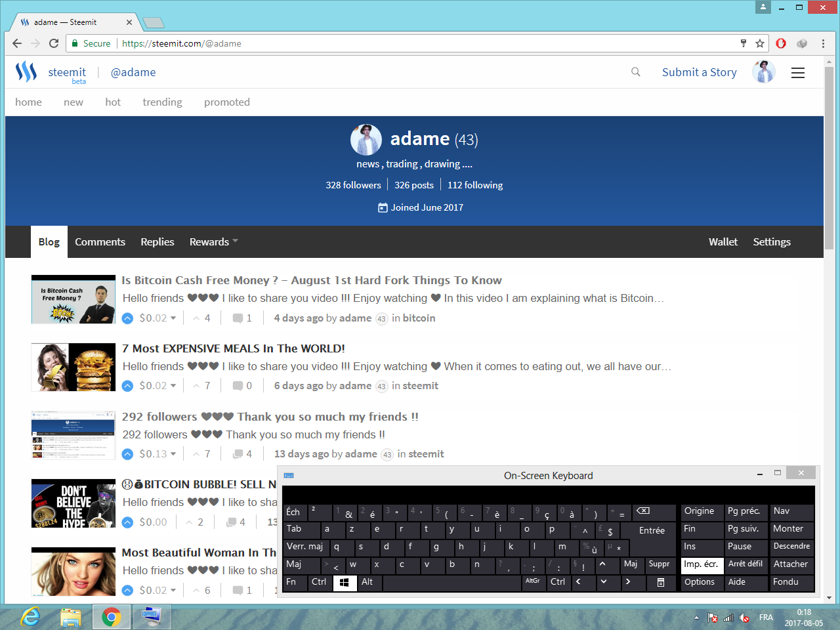This screenshot has width=840, height=630.
Task: Open the Most Beautiful Woman post thumbnail
Action: click(73, 572)
